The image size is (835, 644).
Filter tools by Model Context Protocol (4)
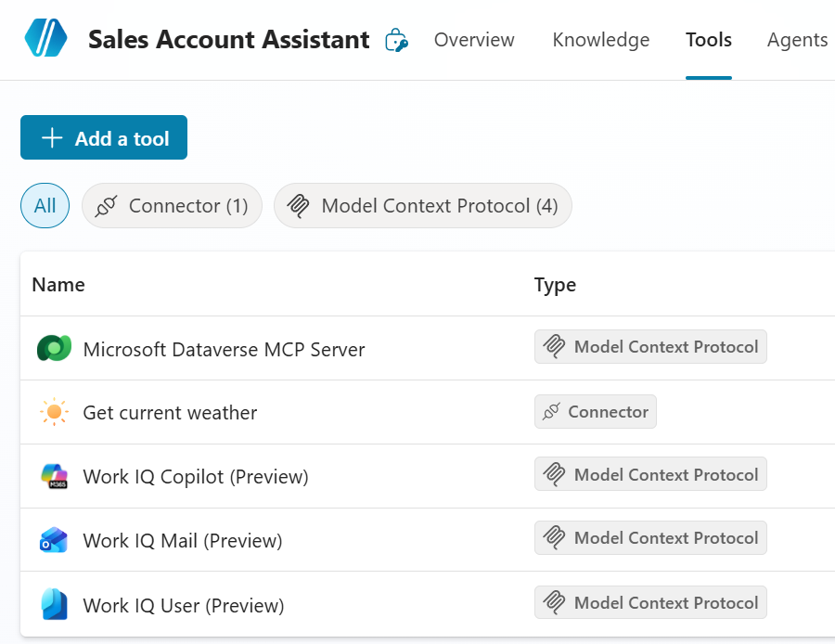(423, 206)
